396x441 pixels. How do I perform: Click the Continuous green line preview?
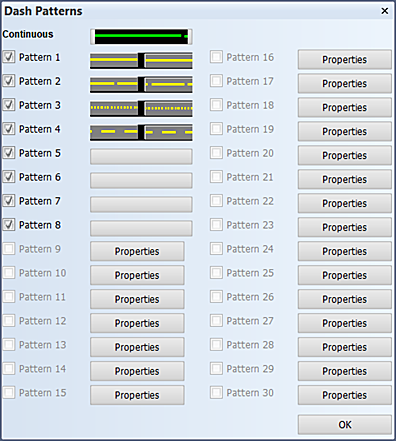(141, 36)
